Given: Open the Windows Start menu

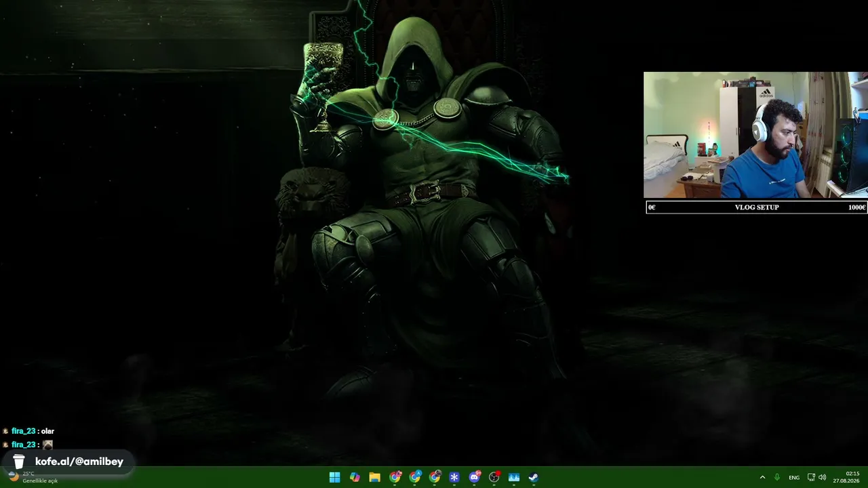Looking at the screenshot, I should pyautogui.click(x=335, y=477).
